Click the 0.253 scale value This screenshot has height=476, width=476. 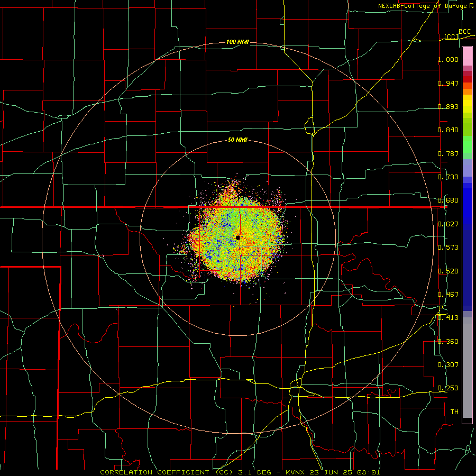point(448,388)
